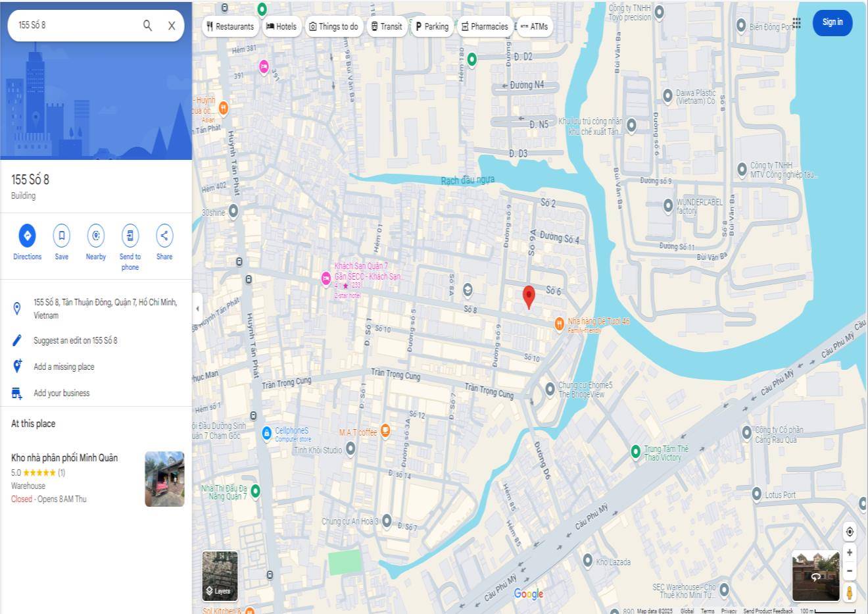Share this location

coord(164,236)
